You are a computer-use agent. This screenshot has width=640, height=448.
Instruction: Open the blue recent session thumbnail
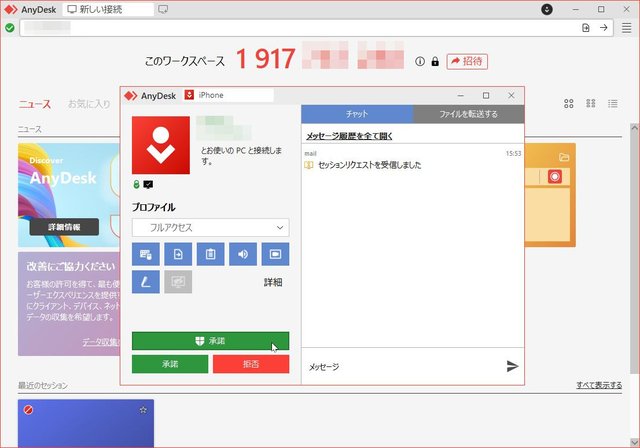[x=86, y=423]
